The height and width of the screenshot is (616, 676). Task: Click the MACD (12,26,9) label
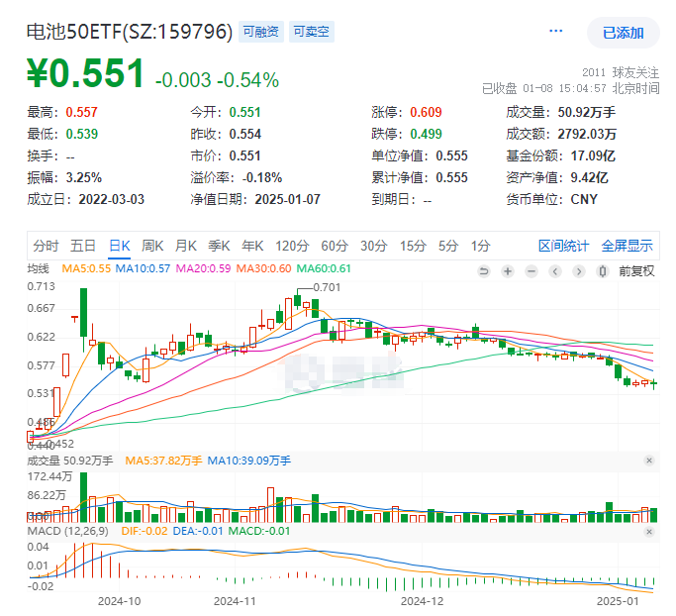point(67,531)
